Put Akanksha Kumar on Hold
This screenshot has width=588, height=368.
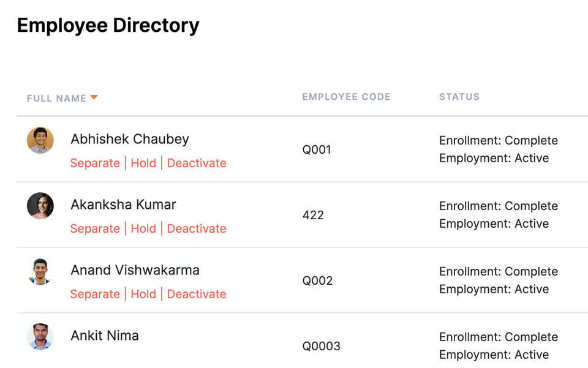[x=143, y=228]
